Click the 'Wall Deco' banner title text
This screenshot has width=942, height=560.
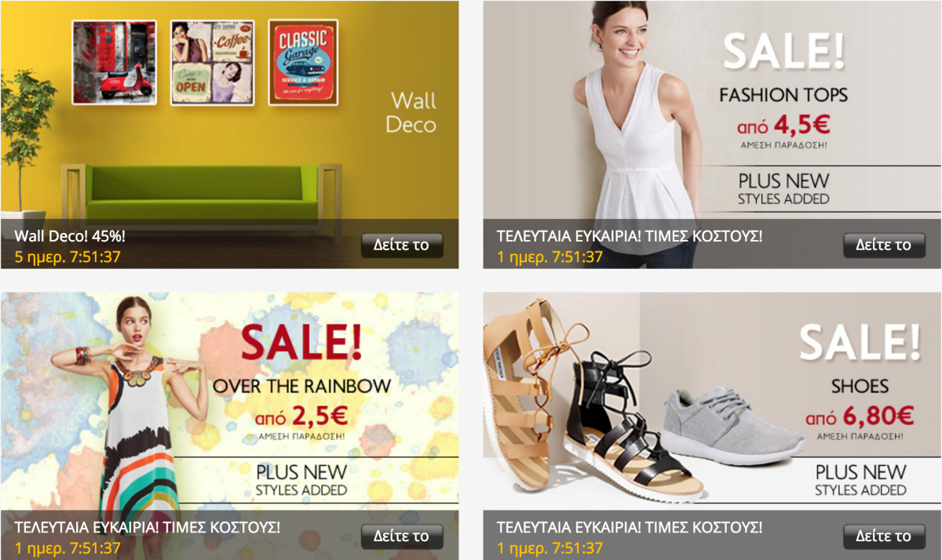coord(413,113)
